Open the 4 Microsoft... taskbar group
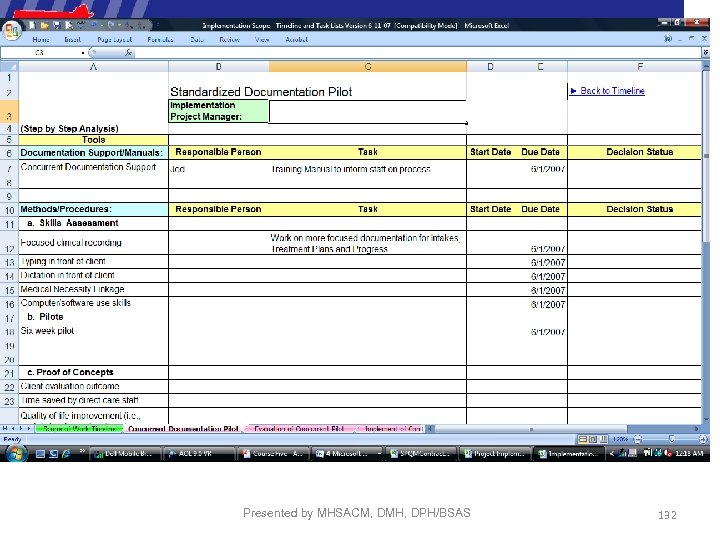Image resolution: width=720 pixels, height=540 pixels. (349, 454)
